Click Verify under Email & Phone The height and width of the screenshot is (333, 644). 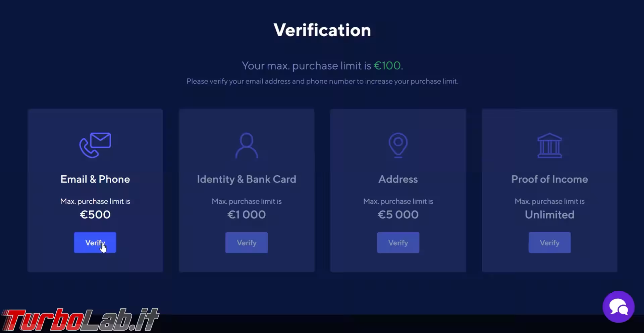click(x=95, y=242)
